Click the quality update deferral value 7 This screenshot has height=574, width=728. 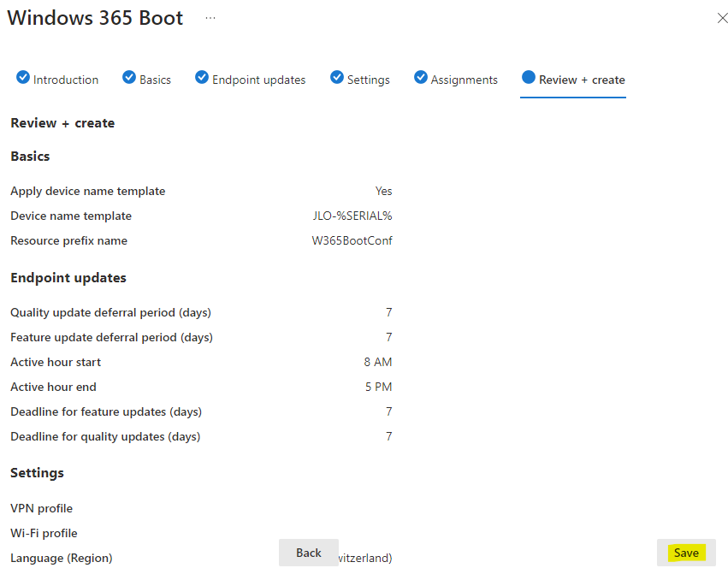(389, 312)
